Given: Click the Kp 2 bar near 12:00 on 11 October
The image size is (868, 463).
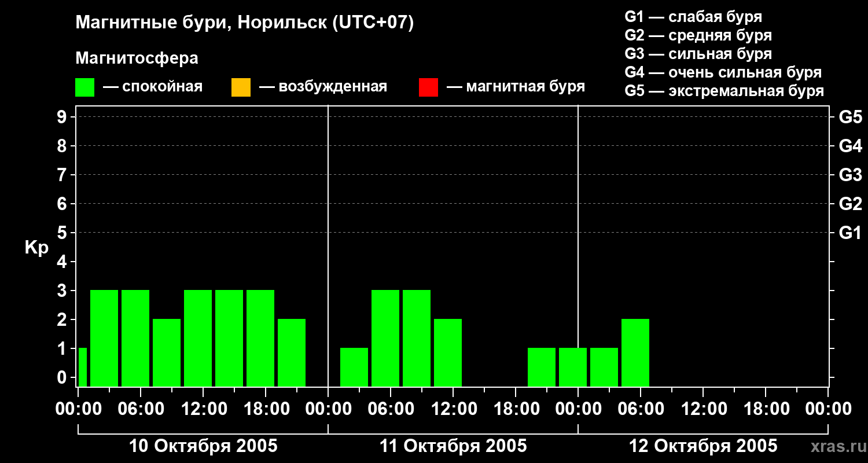Looking at the screenshot, I should click(448, 352).
